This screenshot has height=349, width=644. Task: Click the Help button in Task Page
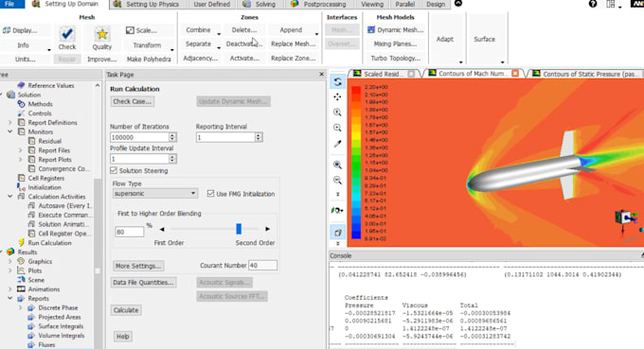click(x=122, y=337)
